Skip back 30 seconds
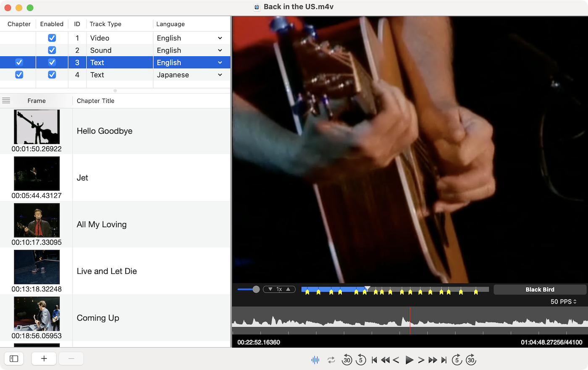The height and width of the screenshot is (370, 588). click(x=347, y=360)
